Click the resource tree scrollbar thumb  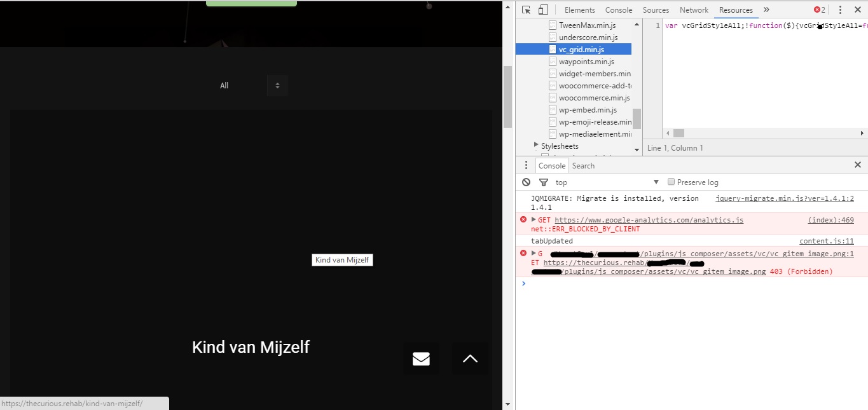coord(637,118)
